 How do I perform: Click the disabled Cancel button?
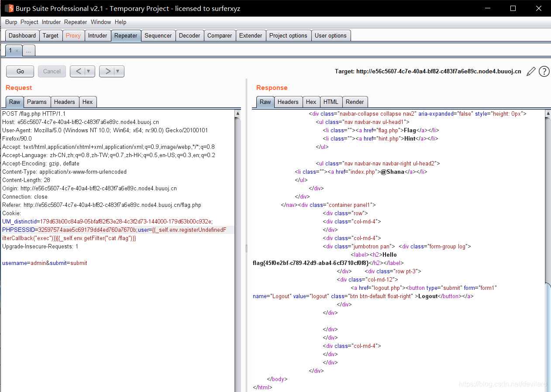point(52,71)
